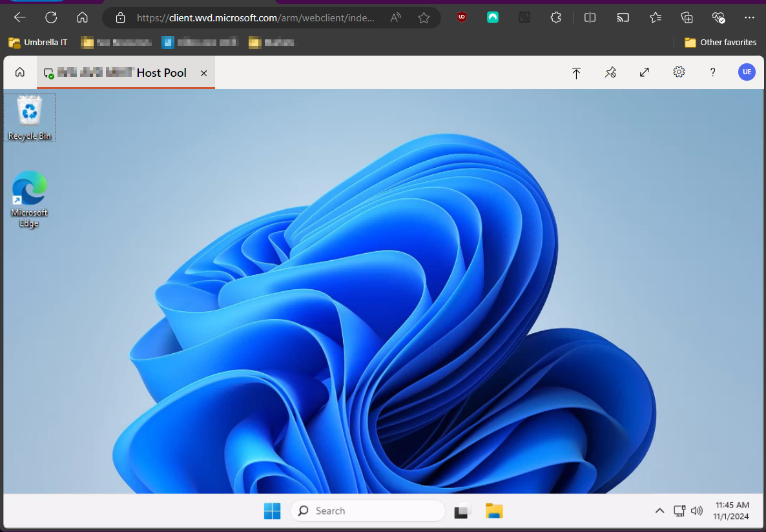The width and height of the screenshot is (766, 532).
Task: Open the uBlock Origin extension
Action: (x=461, y=17)
